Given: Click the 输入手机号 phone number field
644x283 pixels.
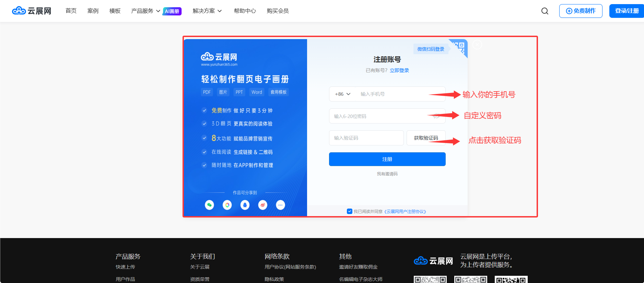Looking at the screenshot, I should tap(391, 94).
